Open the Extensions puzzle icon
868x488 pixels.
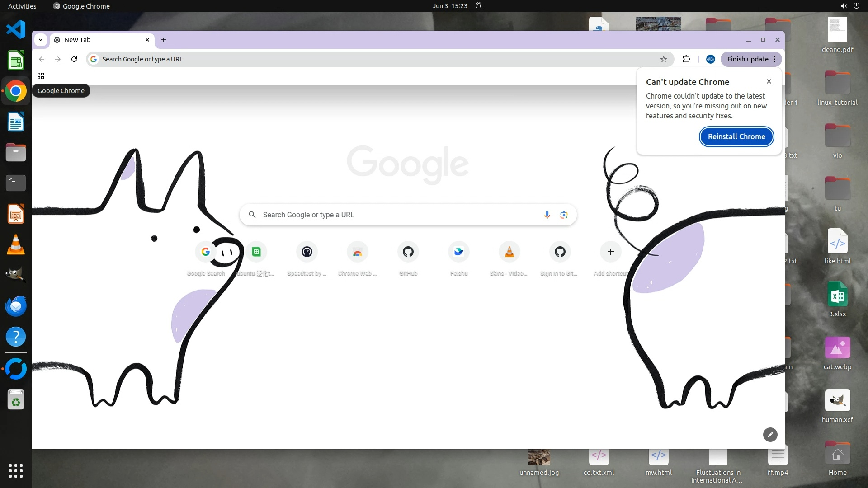(x=686, y=59)
